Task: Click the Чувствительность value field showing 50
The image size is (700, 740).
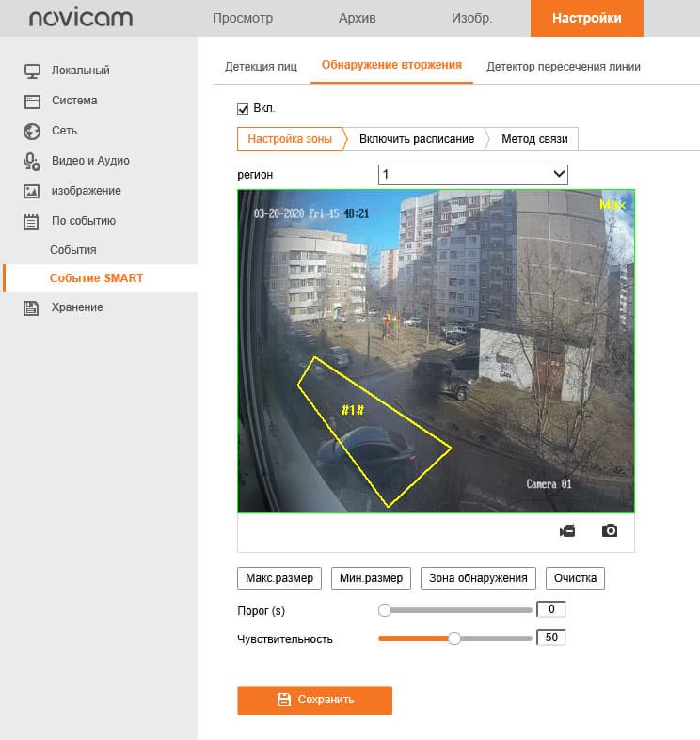Action: (x=551, y=638)
